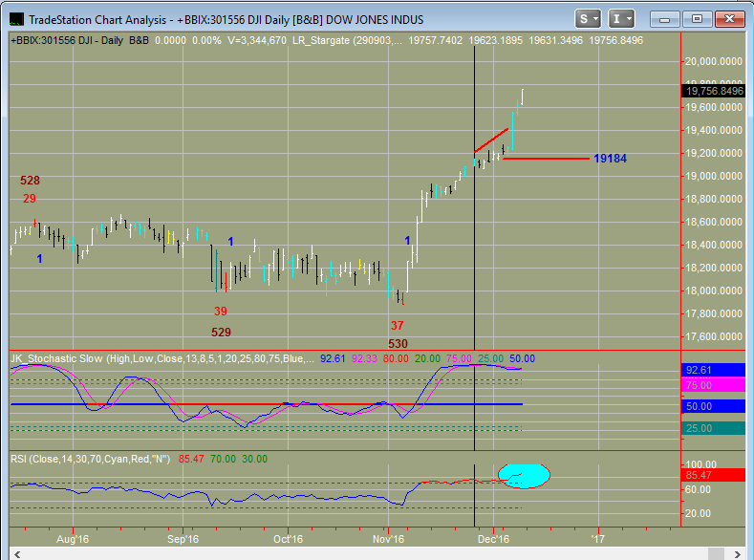Viewport: 754px width, 560px height.
Task: Minimize the Chart Analysis window
Action: [x=665, y=19]
